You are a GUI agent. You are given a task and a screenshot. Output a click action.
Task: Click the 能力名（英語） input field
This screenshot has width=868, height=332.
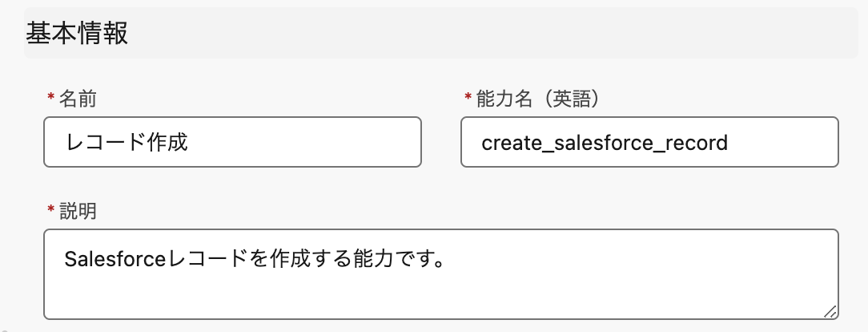click(649, 143)
